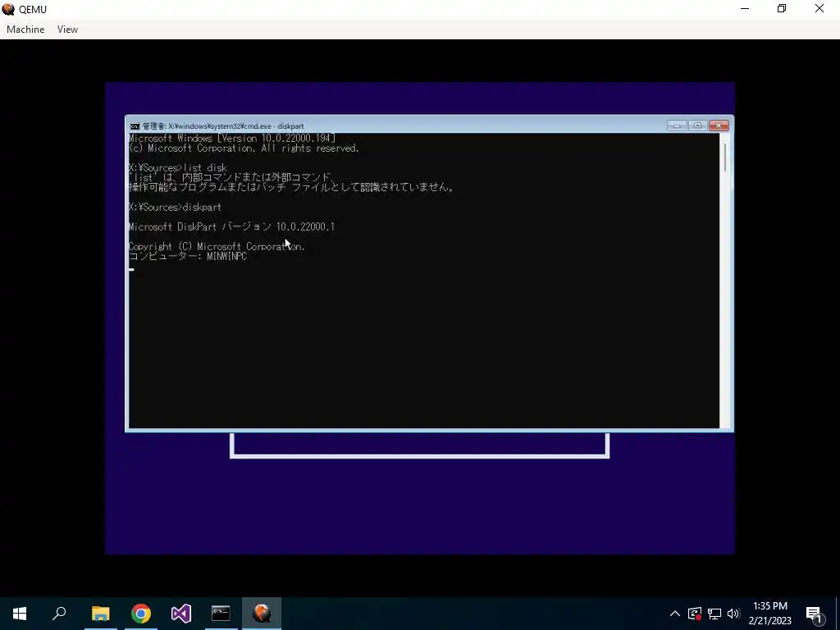Image resolution: width=840 pixels, height=630 pixels.
Task: Select the QEMU taskbar icon
Action: 262,614
